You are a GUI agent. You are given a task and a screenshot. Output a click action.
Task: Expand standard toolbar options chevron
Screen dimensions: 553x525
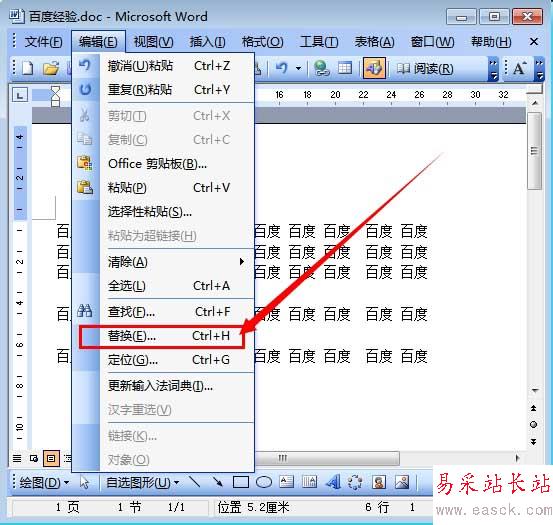click(493, 69)
